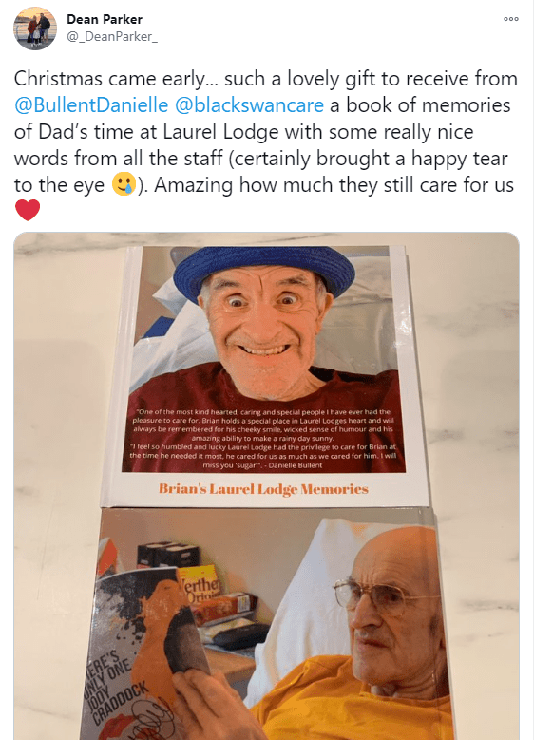Click the @_DeanParker_ handle
This screenshot has width=534, height=756.
click(112, 37)
